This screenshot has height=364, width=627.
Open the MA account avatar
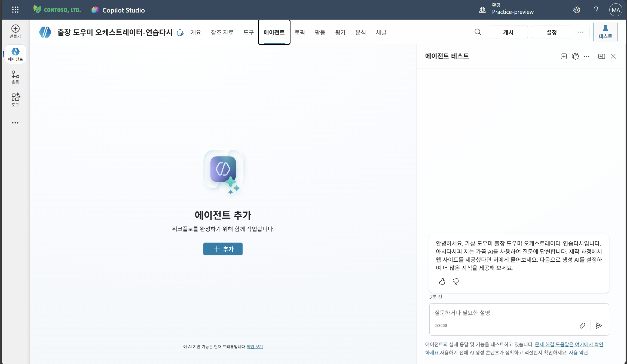pos(616,10)
